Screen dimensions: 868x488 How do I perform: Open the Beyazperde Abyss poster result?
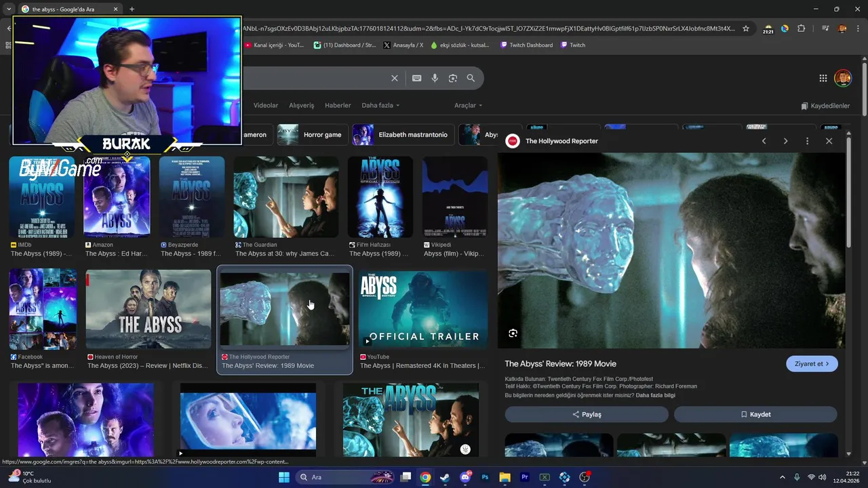click(x=192, y=197)
